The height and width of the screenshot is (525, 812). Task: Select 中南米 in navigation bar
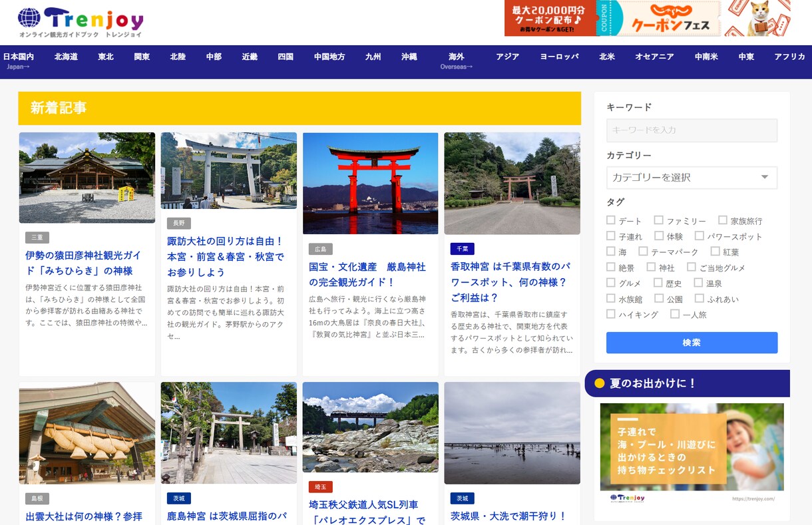point(706,57)
